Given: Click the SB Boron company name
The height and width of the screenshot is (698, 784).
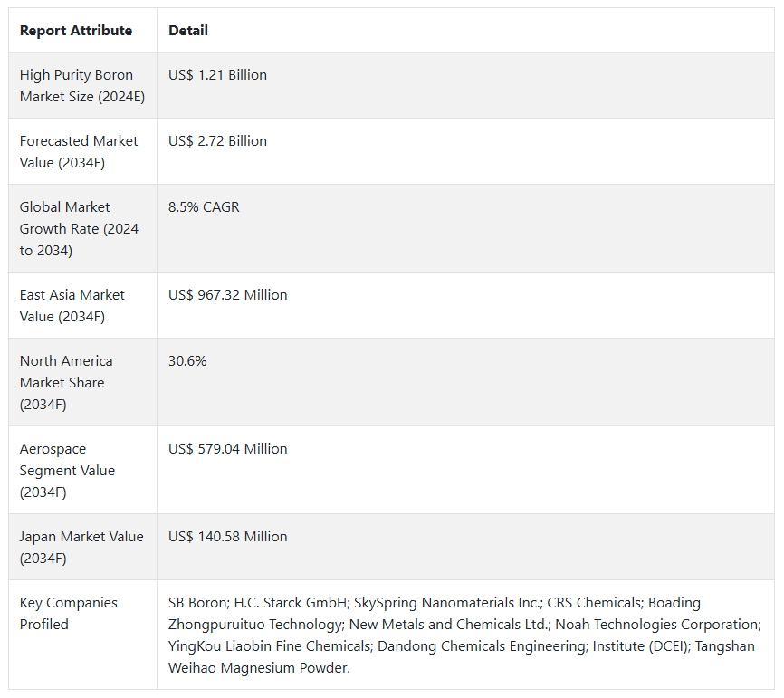Looking at the screenshot, I should (196, 603).
